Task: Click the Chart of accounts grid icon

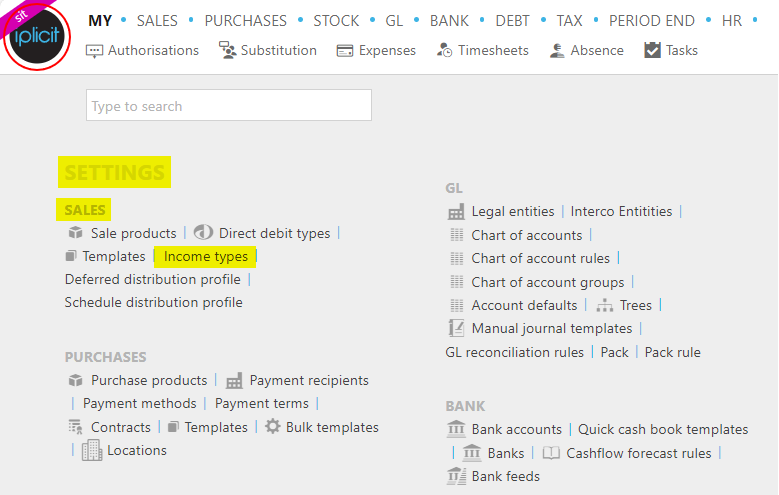Action: [457, 235]
